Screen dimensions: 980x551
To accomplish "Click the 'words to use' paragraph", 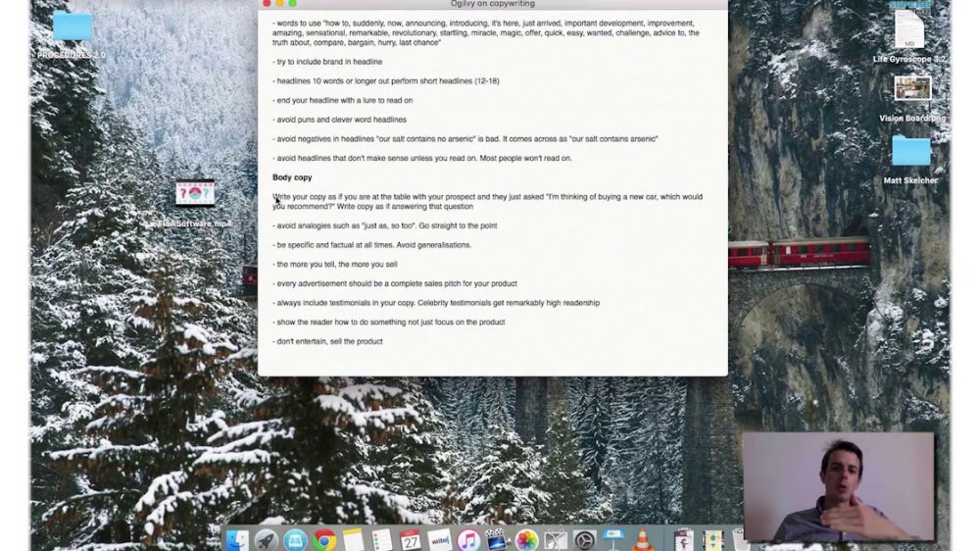I will 486,33.
